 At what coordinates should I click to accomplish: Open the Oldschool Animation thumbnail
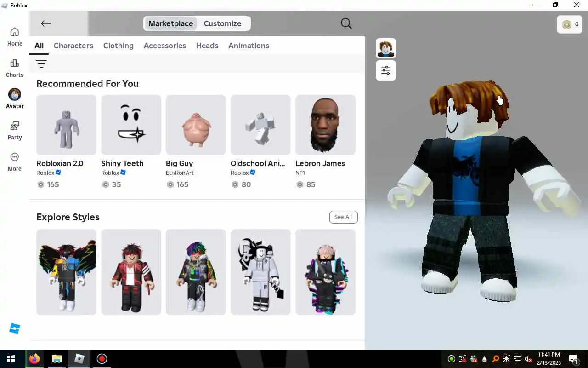pyautogui.click(x=260, y=125)
